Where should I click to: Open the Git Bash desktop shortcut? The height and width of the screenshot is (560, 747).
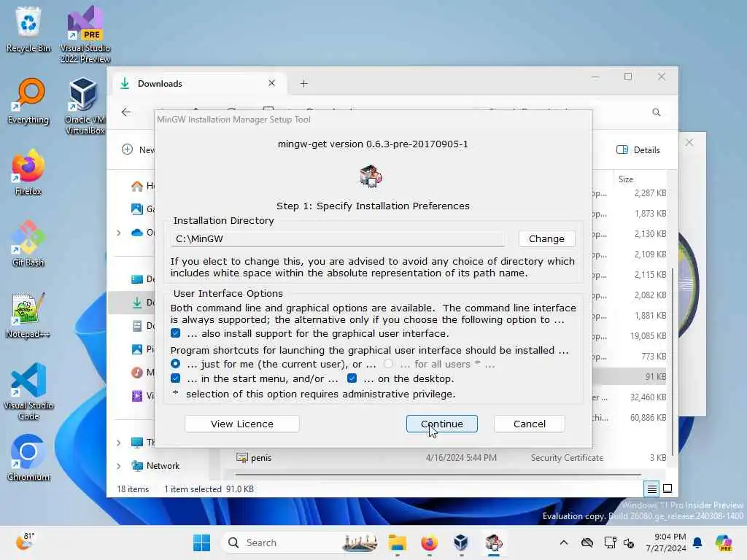[x=28, y=244]
